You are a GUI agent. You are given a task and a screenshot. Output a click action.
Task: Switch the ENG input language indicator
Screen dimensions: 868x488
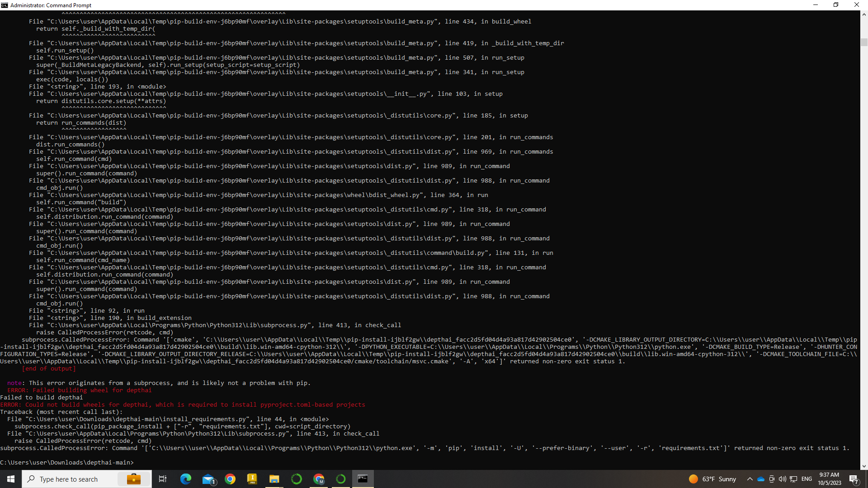coord(807,479)
